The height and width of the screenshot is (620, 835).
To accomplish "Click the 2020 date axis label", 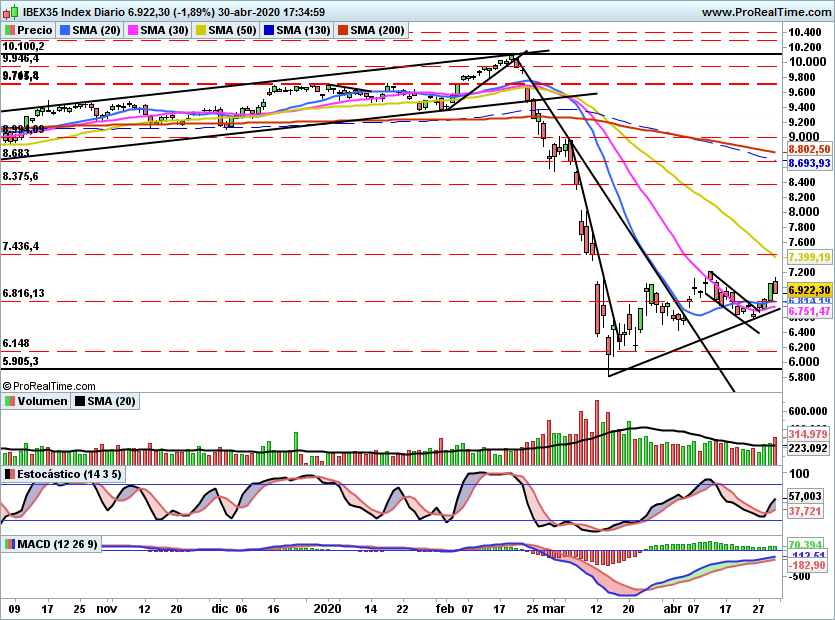I will [x=328, y=609].
